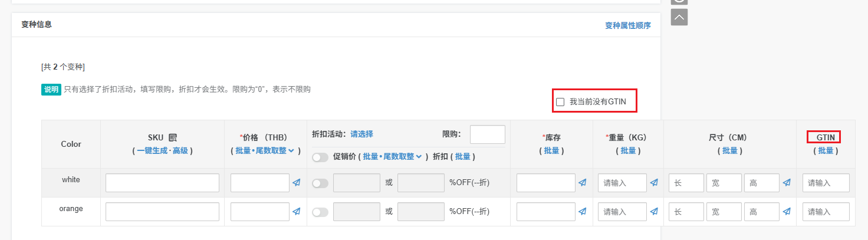Click the 变种属性顺序 link
The height and width of the screenshot is (240, 868).
tap(628, 25)
